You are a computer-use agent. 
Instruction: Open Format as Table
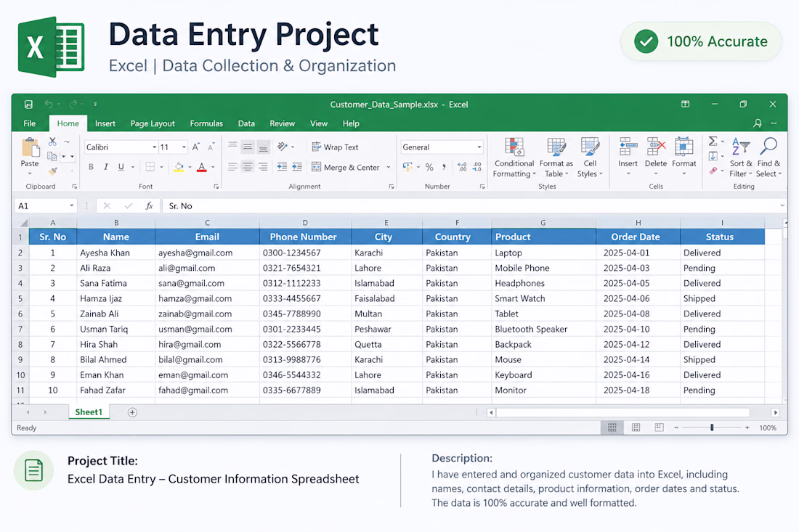[x=556, y=147]
